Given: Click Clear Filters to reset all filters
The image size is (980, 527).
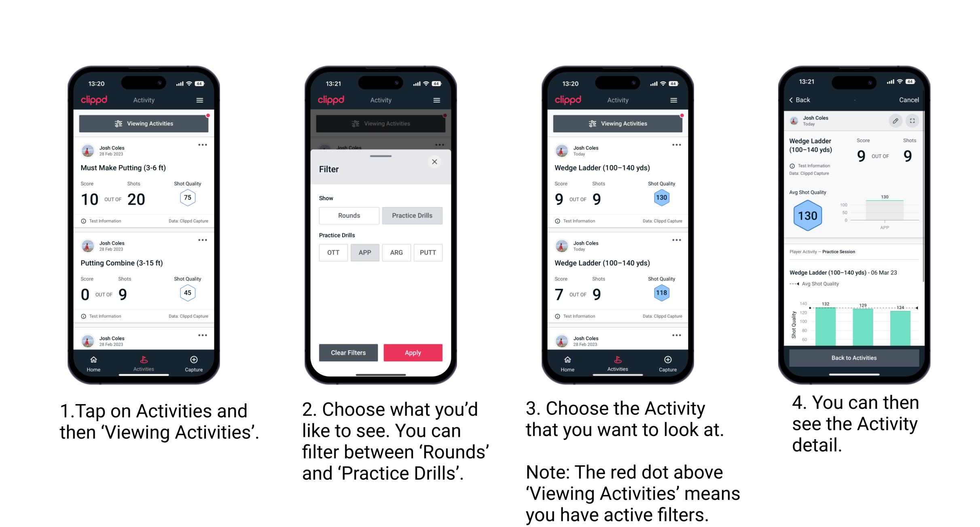Looking at the screenshot, I should point(349,352).
